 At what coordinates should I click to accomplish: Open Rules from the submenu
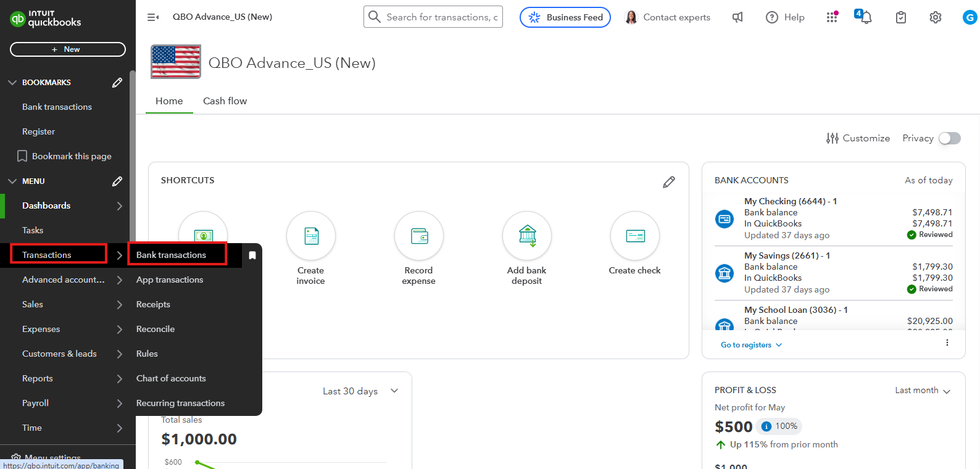pos(147,354)
